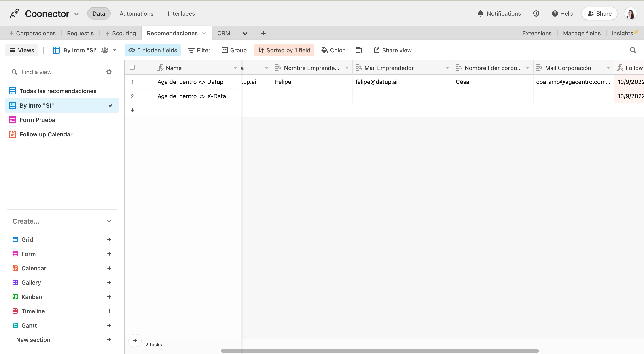The width and height of the screenshot is (644, 354).
Task: Open the Automations tab
Action: (136, 13)
